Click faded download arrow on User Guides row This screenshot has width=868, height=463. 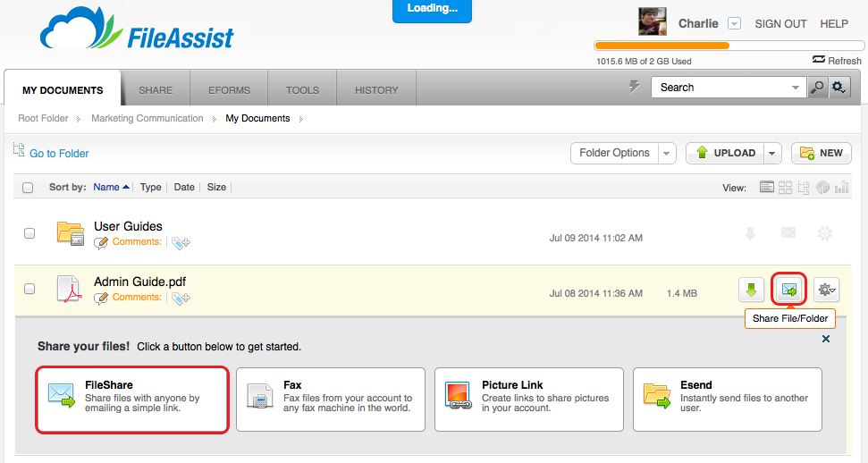(x=750, y=233)
